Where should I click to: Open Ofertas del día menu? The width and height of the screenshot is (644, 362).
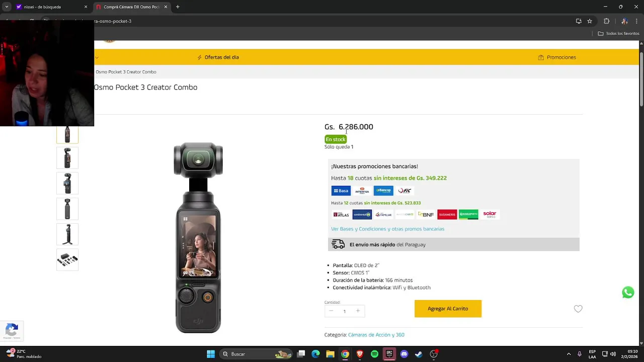(218, 57)
